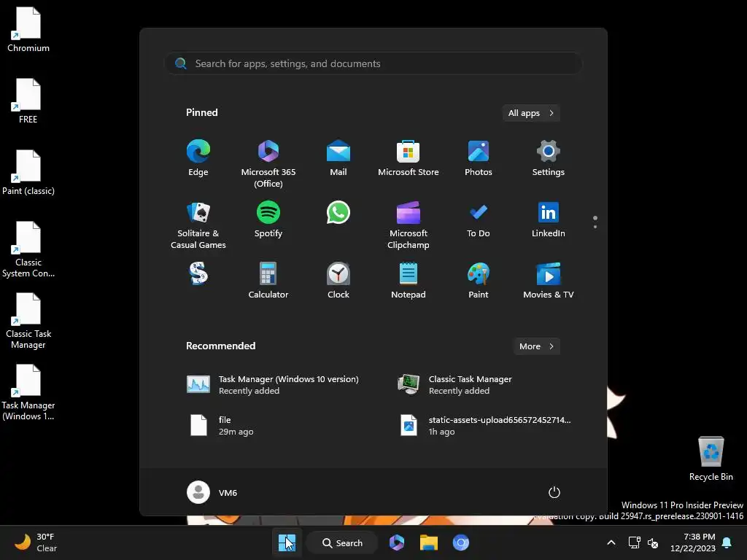Open the VM6 user account menu
Image resolution: width=747 pixels, height=560 pixels.
coord(212,492)
